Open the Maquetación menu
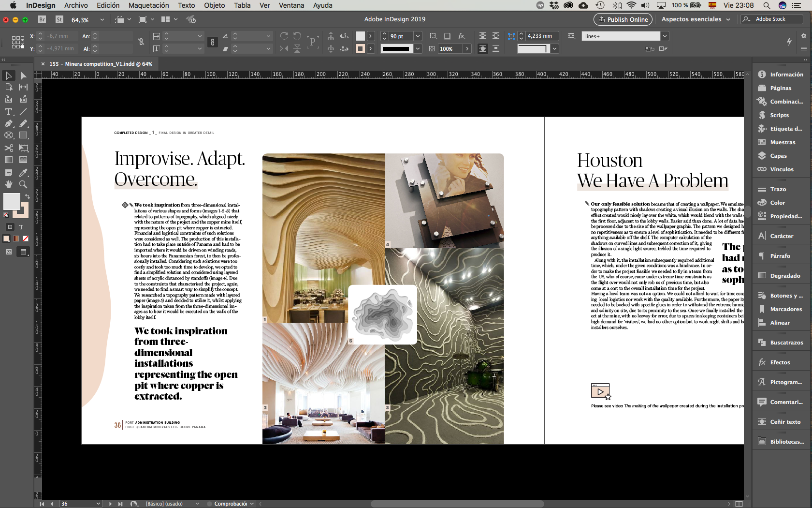812x508 pixels. pos(148,5)
